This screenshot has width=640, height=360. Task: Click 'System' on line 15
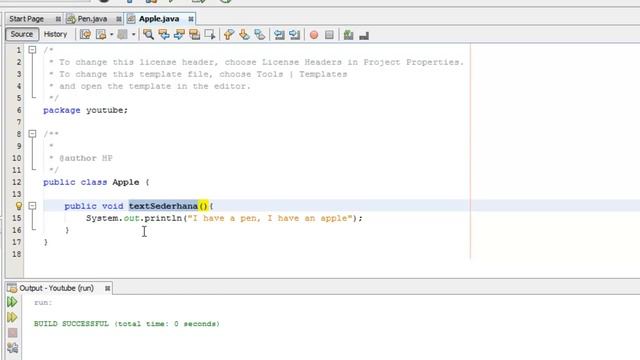point(102,218)
